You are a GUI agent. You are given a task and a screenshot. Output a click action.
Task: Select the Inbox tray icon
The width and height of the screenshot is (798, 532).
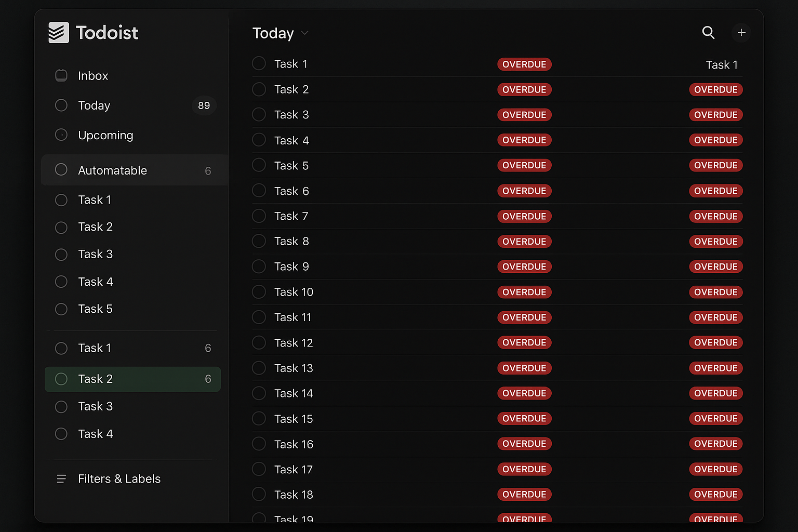click(x=61, y=75)
